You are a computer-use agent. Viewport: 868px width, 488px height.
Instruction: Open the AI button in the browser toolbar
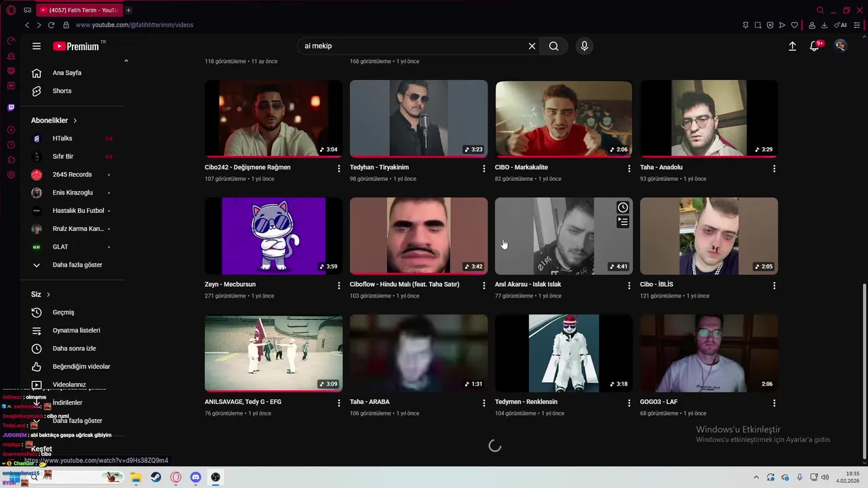(x=840, y=25)
